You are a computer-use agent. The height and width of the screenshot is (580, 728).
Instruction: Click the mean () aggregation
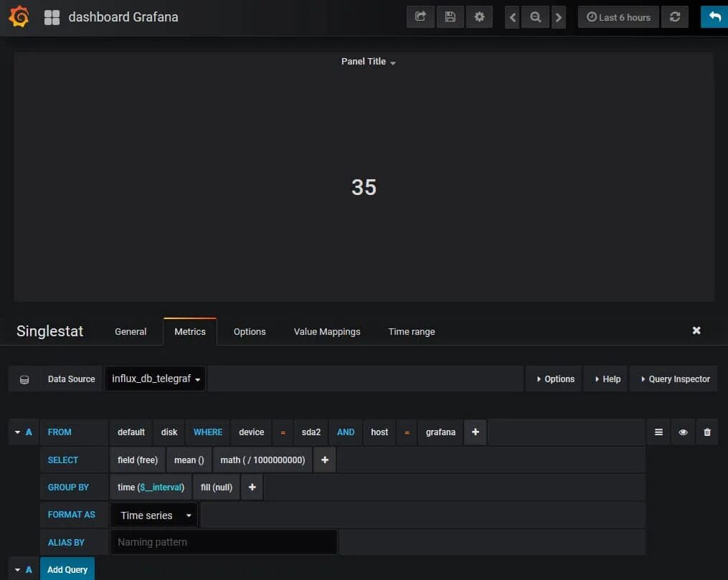(189, 460)
